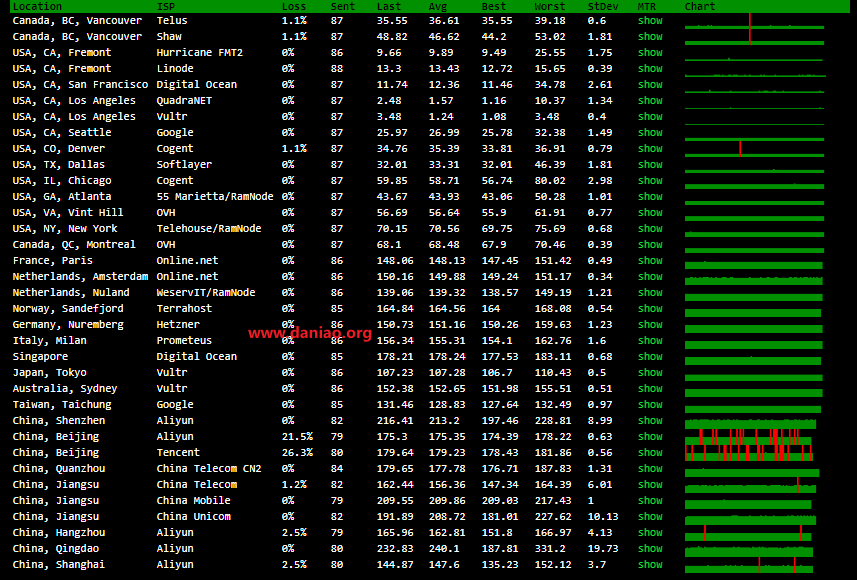
Task: Click show for Jiangsu China Unicom
Action: tap(650, 517)
